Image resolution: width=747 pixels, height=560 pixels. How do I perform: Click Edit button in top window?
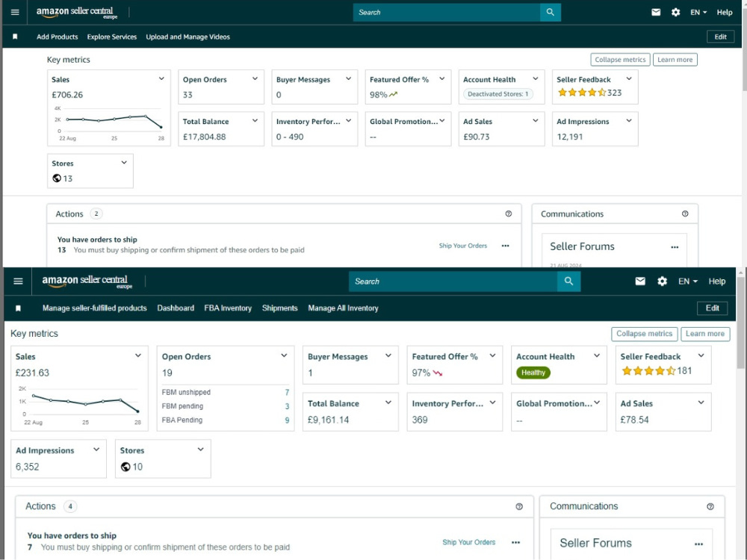[x=720, y=37]
